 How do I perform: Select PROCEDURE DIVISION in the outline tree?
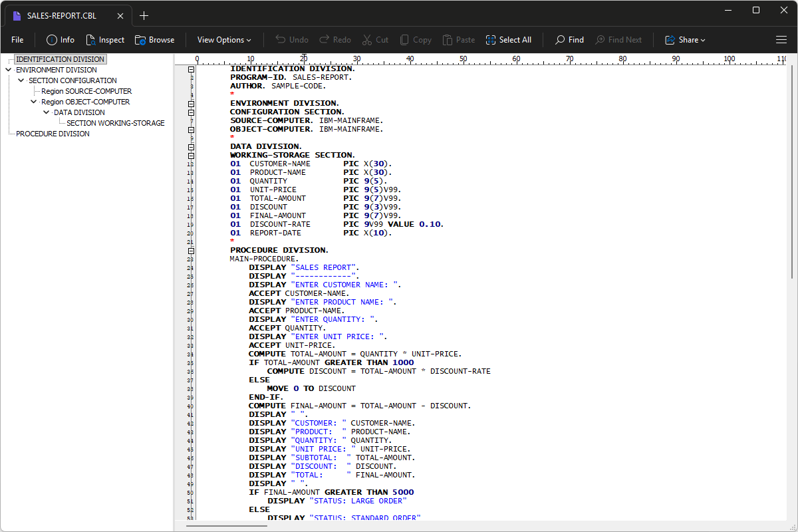tap(53, 134)
